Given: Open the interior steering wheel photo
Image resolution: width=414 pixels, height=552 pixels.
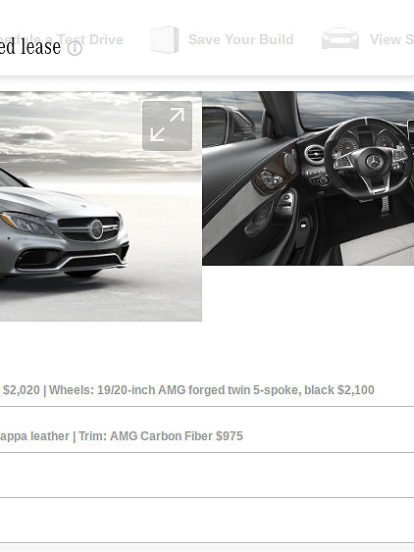Looking at the screenshot, I should click(308, 178).
